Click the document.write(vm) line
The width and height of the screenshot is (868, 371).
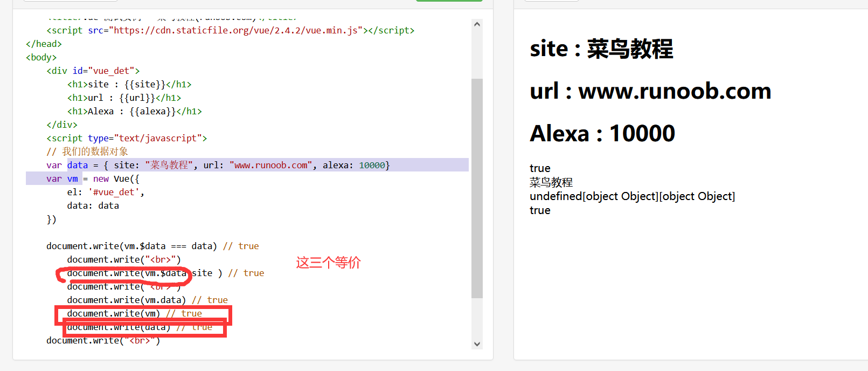135,313
